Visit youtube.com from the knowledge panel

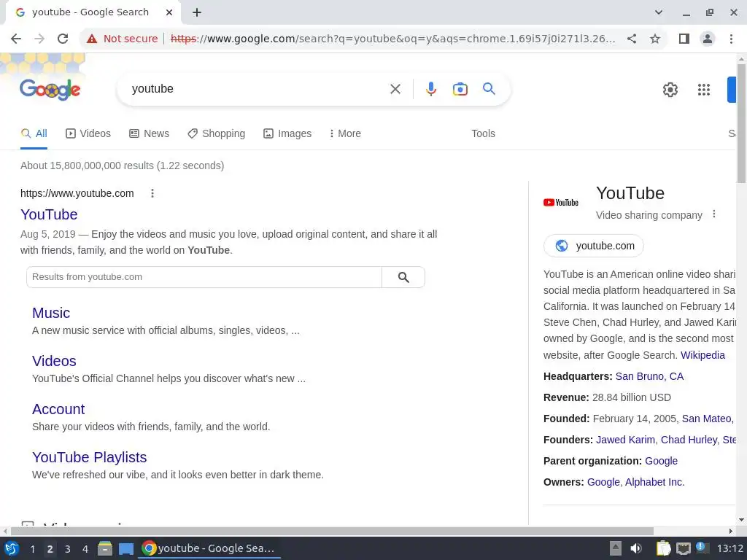click(594, 246)
